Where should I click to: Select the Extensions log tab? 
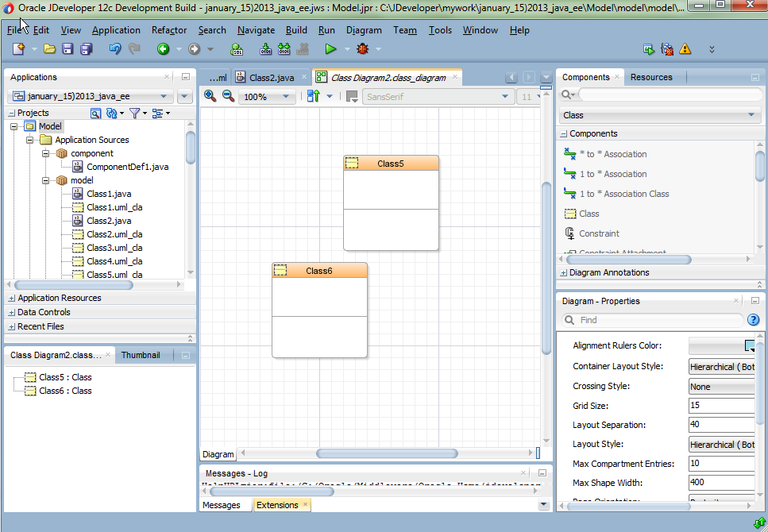pyautogui.click(x=277, y=505)
